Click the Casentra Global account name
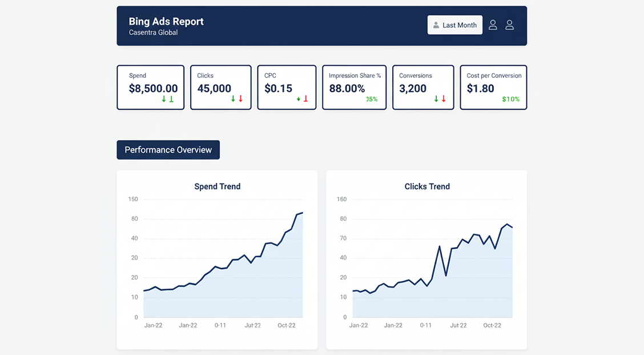Image resolution: width=644 pixels, height=355 pixels. 153,33
